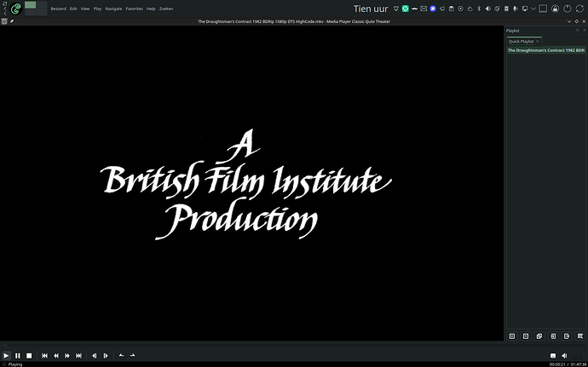This screenshot has width=588, height=367.
Task: Click the Play button in playback controls
Action: [x=6, y=355]
